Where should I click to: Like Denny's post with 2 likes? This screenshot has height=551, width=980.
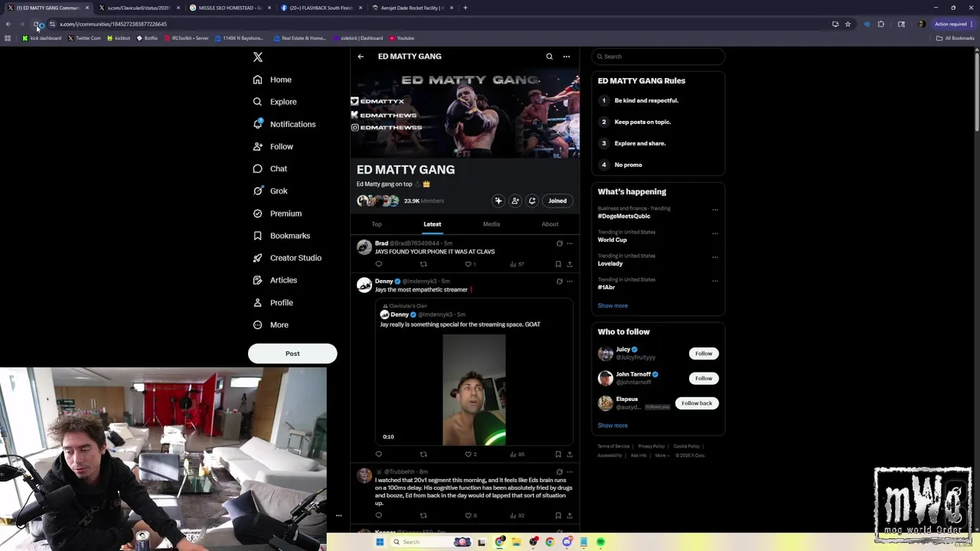point(470,455)
